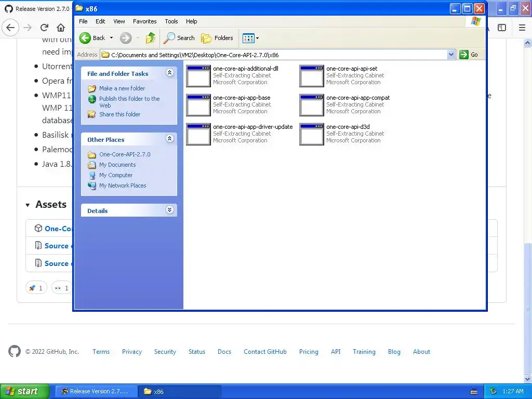Click the x86 taskbar button
532x399 pixels.
click(180, 392)
